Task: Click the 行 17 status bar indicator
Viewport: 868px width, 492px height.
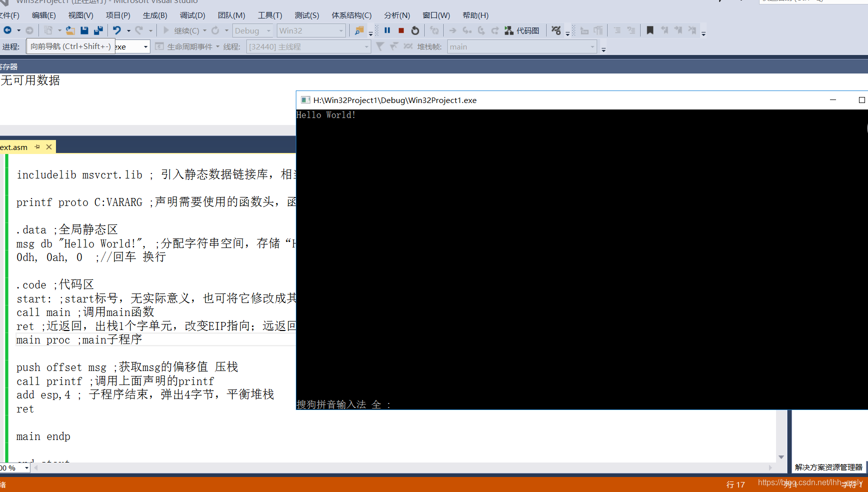Action: point(736,484)
